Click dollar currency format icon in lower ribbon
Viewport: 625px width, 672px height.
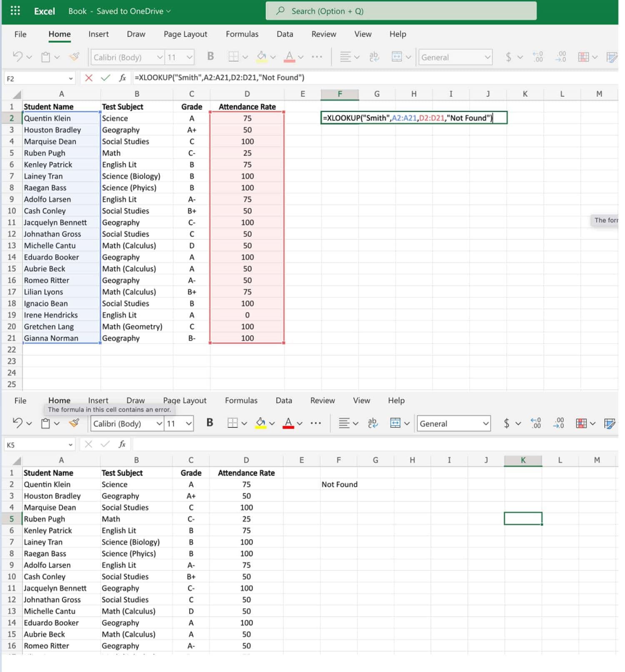[506, 423]
